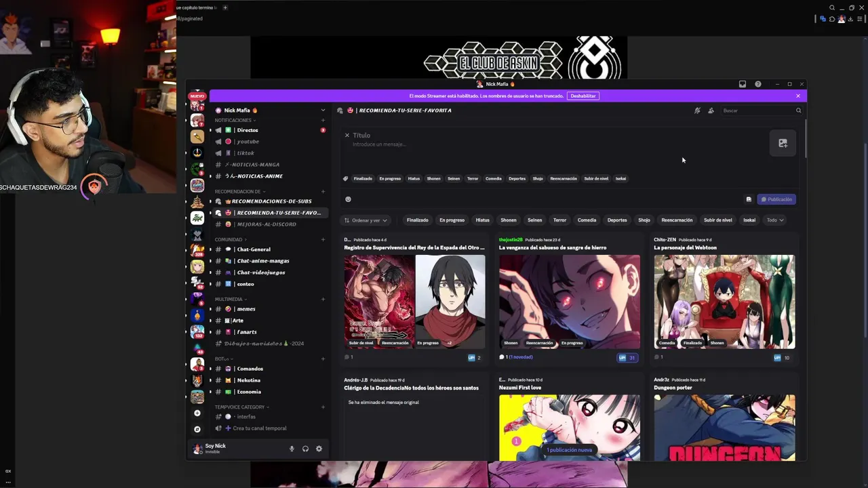The height and width of the screenshot is (488, 868).
Task: Click the add server plus icon
Action: [197, 413]
